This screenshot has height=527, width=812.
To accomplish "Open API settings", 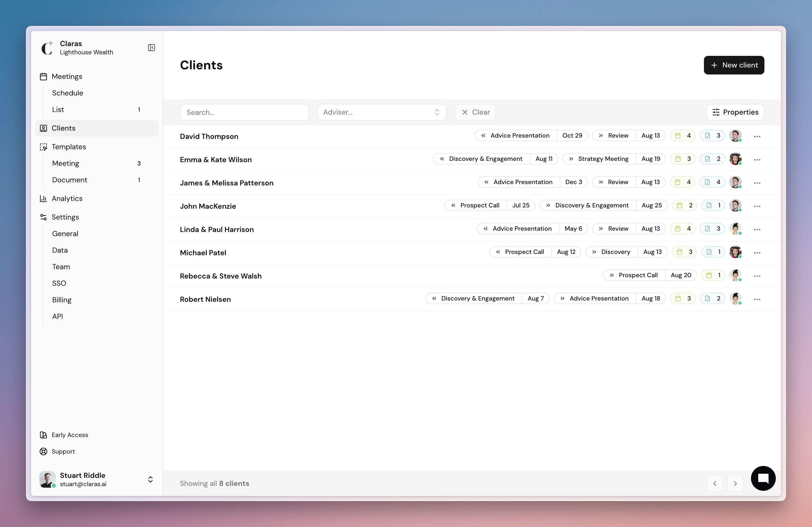I will 57,316.
